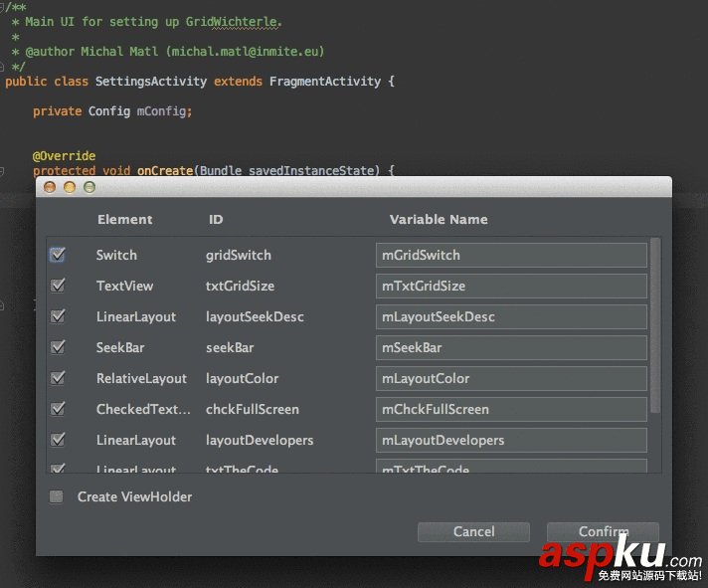Close the dialog with red button
This screenshot has height=588, width=708.
[50, 187]
